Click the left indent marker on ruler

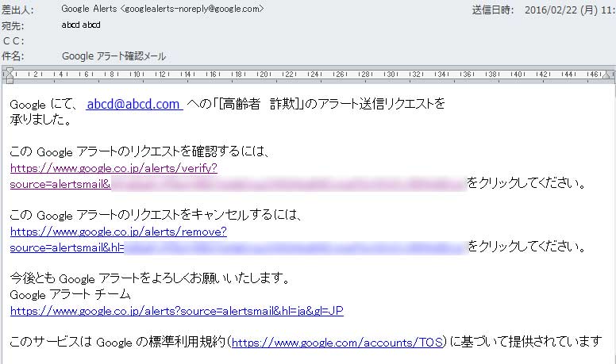tap(9, 76)
